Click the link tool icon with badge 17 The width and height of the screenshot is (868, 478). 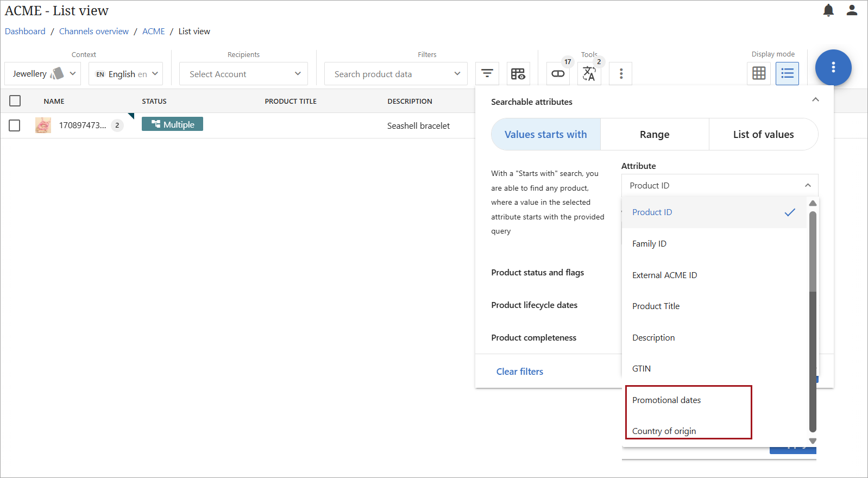pos(558,73)
